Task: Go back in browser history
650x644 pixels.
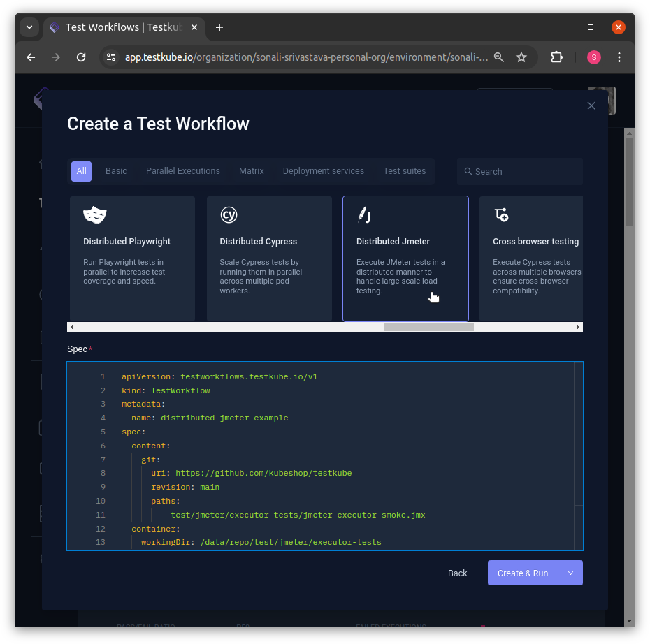Action: 31,57
